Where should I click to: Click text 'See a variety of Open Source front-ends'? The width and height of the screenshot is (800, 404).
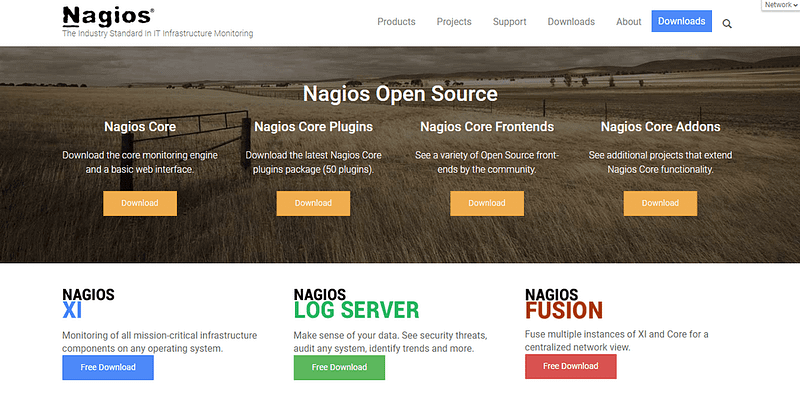coord(487,162)
